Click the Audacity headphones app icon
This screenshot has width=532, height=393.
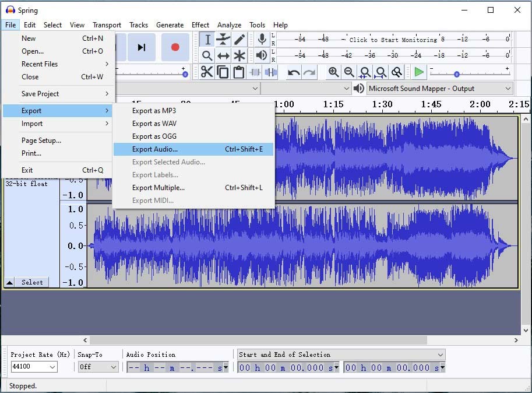tap(10, 10)
